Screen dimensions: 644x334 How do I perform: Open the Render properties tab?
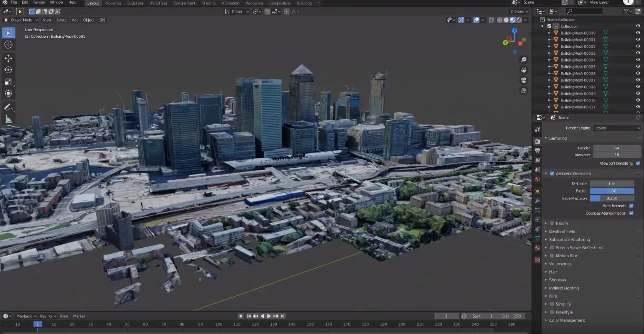click(x=537, y=141)
